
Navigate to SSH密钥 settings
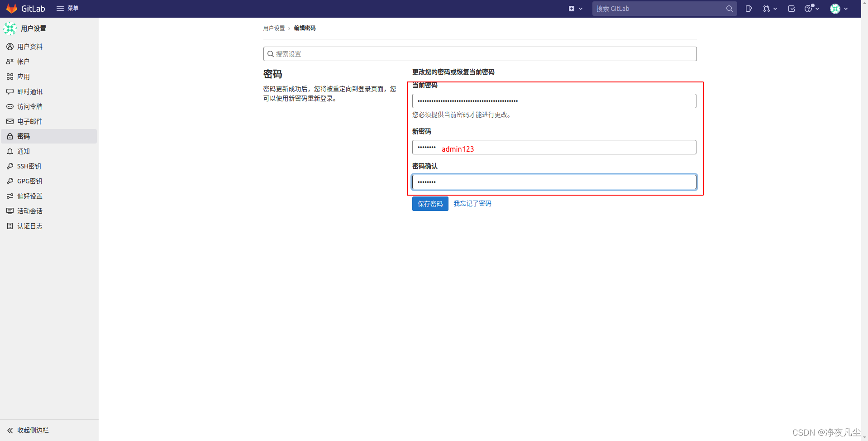(49, 166)
